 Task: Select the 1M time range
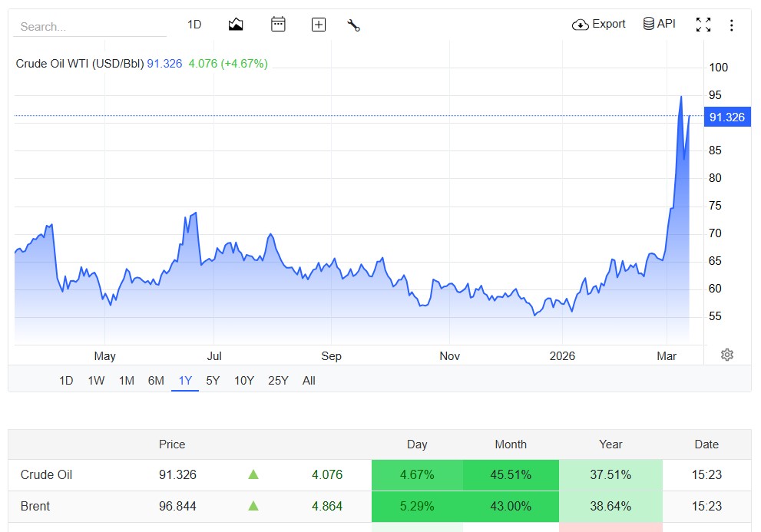(x=127, y=381)
